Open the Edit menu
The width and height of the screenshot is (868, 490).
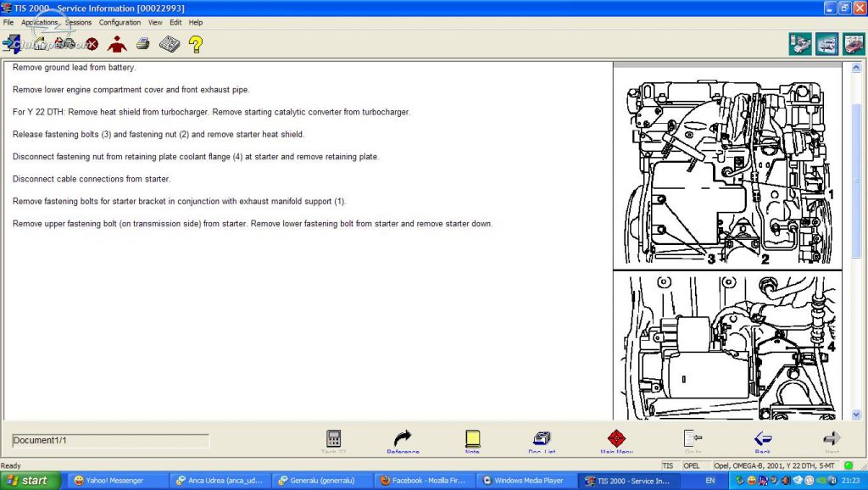[x=175, y=22]
